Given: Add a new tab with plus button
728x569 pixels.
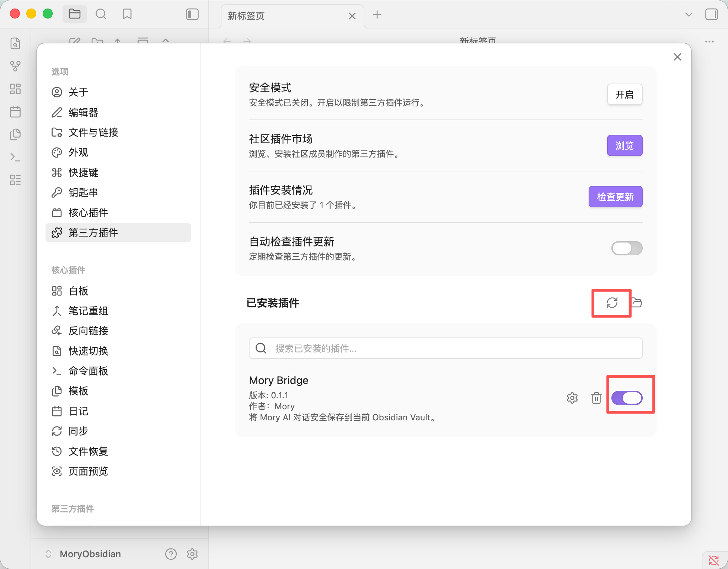Looking at the screenshot, I should coord(377,15).
